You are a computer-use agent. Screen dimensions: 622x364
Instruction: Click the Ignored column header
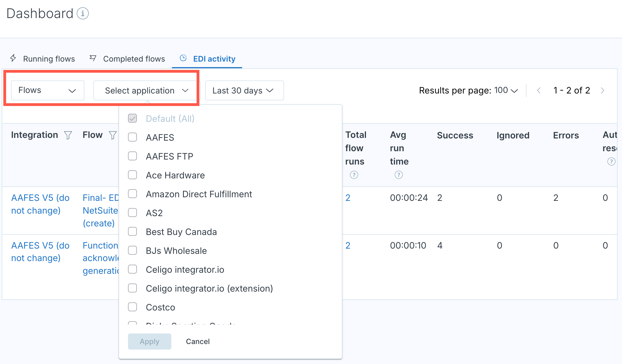[513, 135]
